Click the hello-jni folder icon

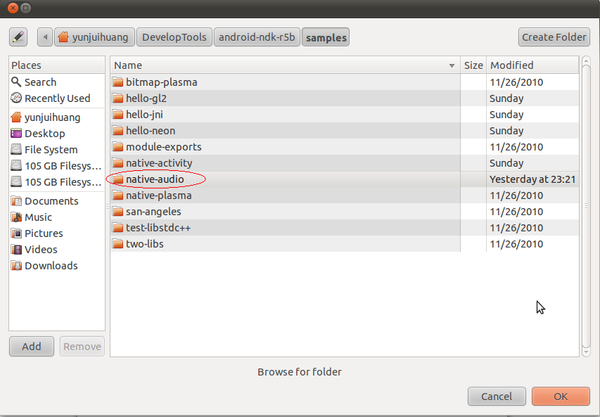point(118,114)
